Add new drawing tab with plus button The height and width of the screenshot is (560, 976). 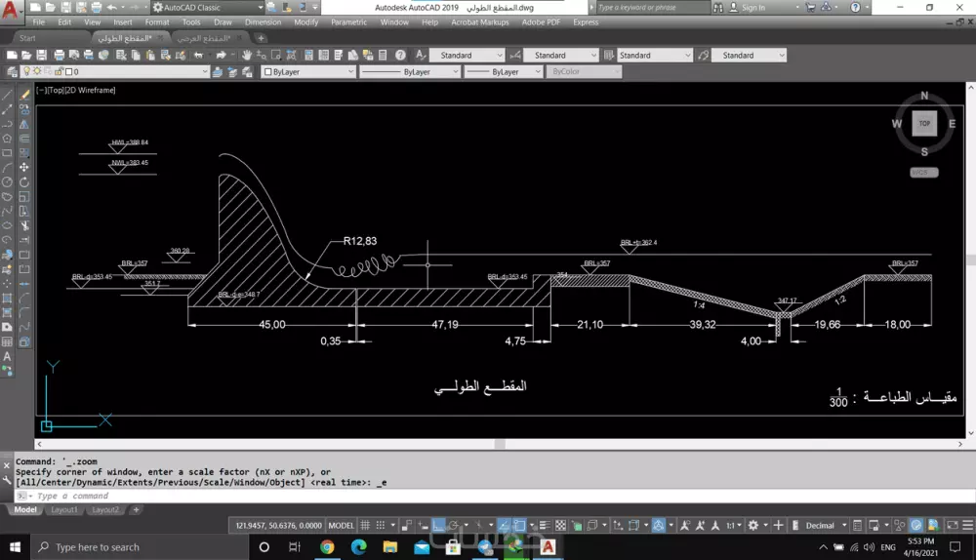coord(261,38)
